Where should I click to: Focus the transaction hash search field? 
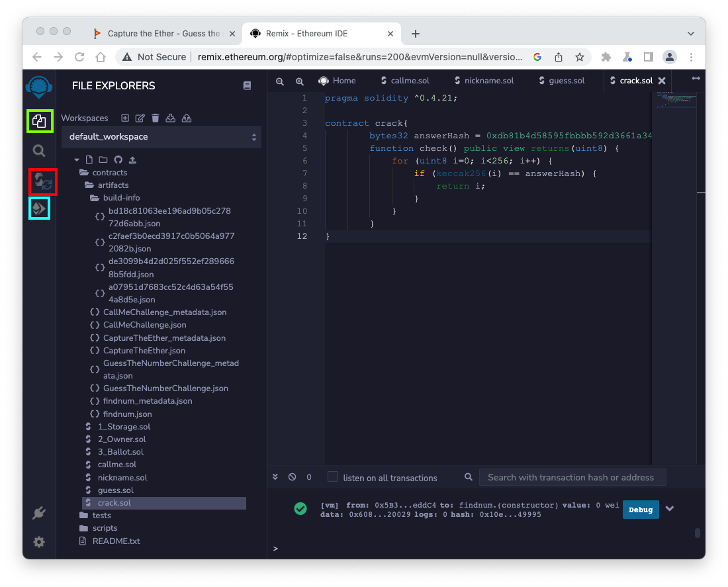573,477
